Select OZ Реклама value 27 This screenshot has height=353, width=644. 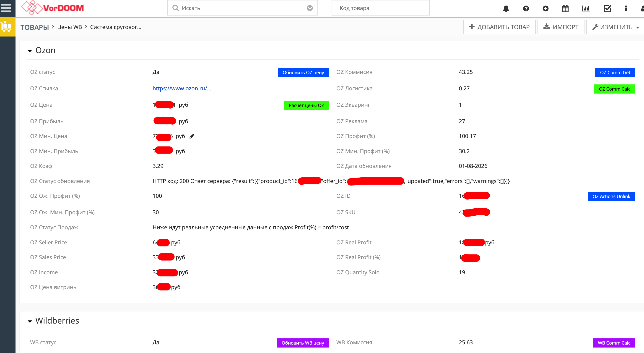click(462, 121)
